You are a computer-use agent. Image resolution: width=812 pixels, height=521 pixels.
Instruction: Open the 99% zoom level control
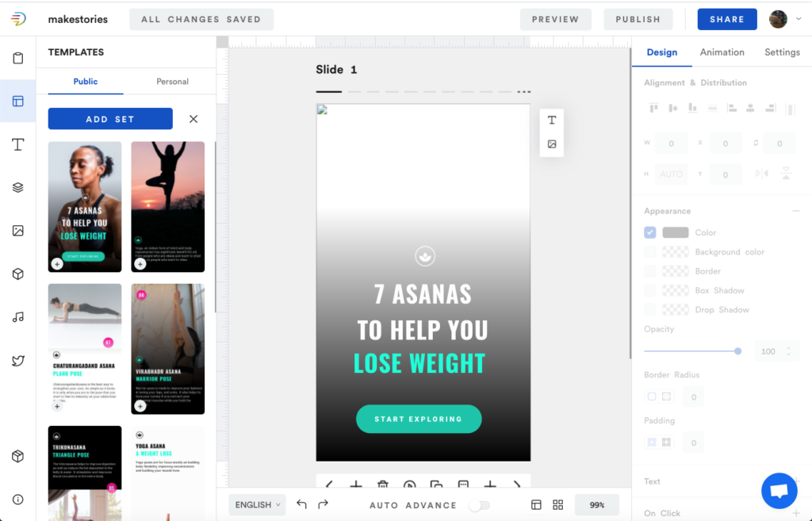click(596, 505)
